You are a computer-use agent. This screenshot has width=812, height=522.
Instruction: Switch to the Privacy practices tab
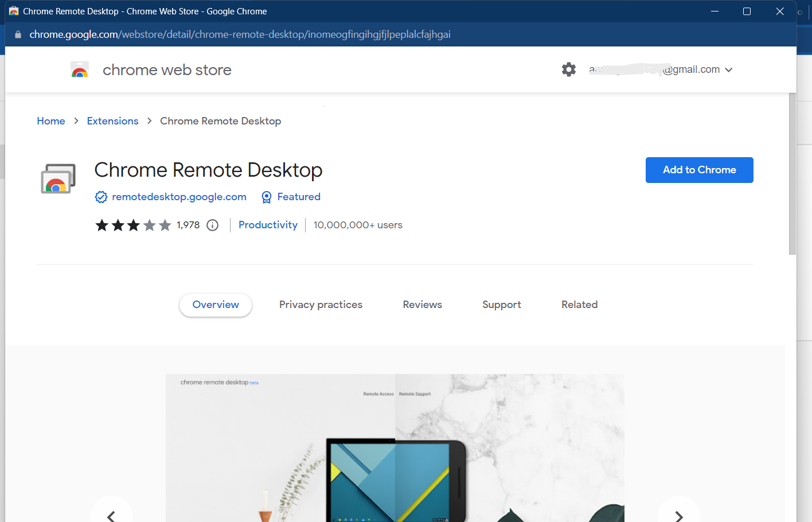(321, 305)
